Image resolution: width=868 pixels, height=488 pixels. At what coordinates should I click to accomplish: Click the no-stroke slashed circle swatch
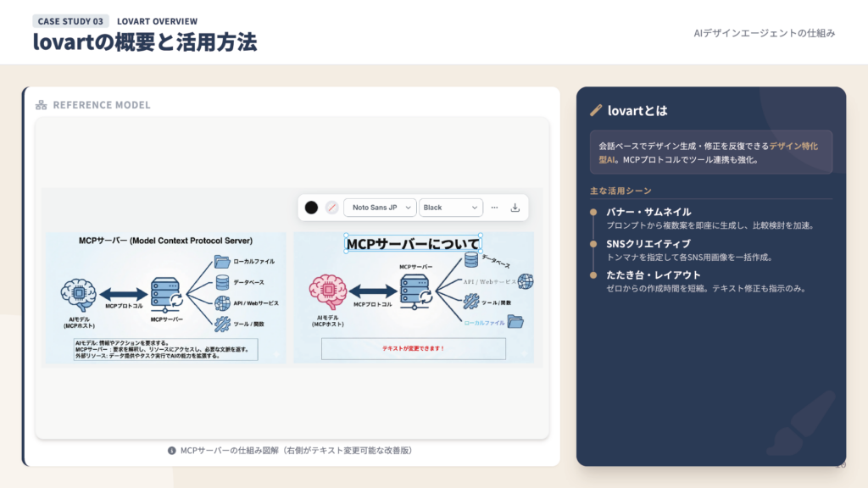(331, 208)
